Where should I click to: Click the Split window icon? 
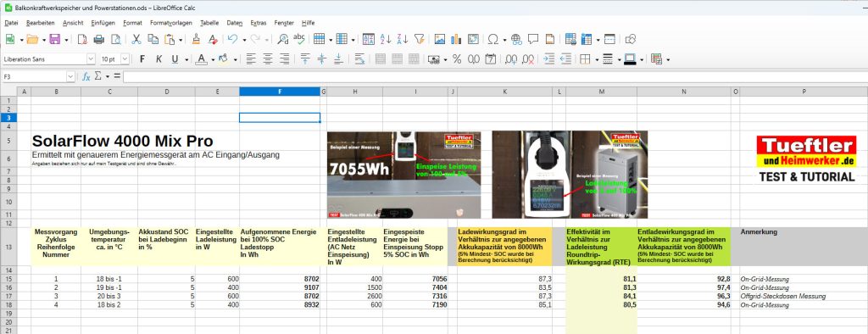pyautogui.click(x=609, y=39)
